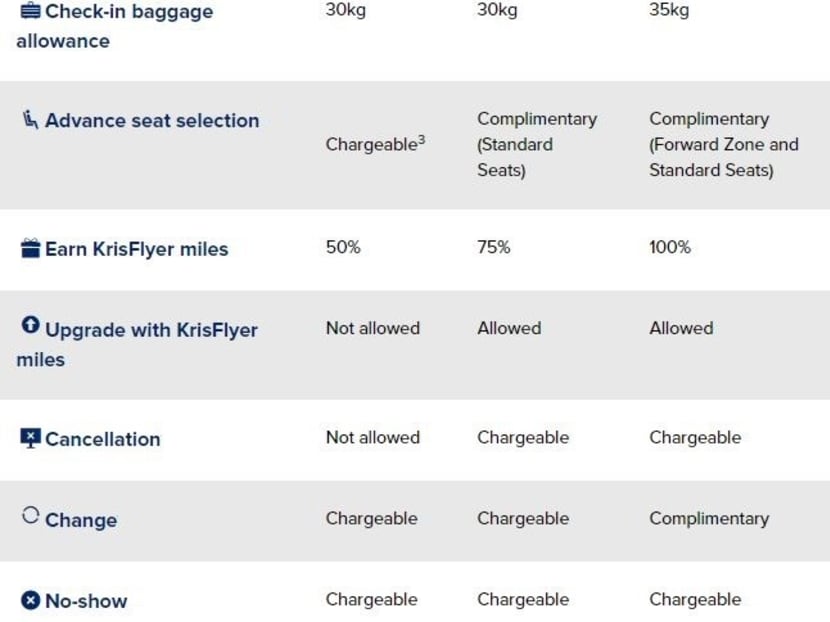
Task: Click Complimentary in the Change row
Action: [709, 519]
